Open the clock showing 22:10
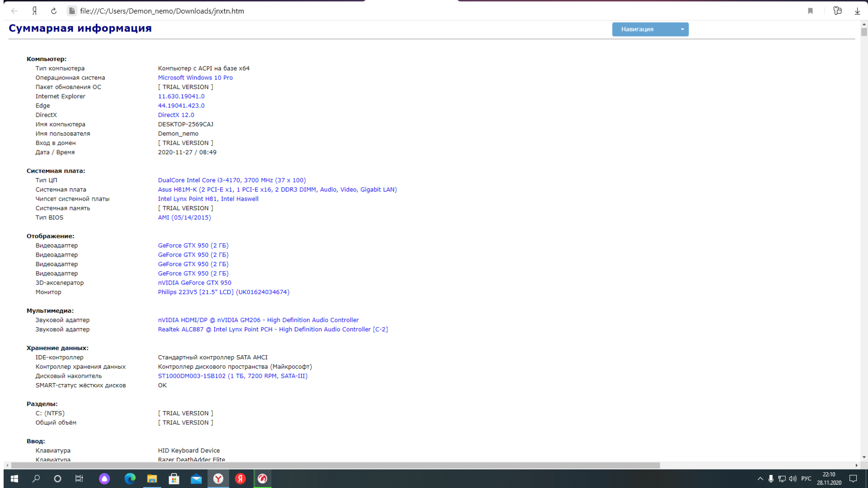868x488 pixels. tap(829, 479)
